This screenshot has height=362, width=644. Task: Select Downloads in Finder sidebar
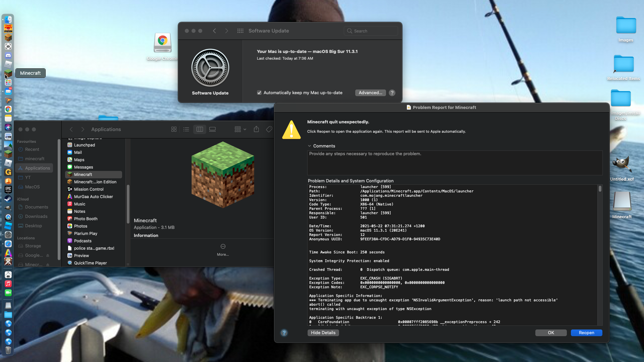pos(36,217)
